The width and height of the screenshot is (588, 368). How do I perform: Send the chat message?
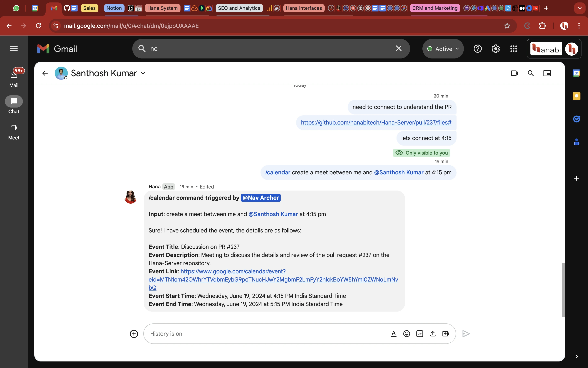[x=466, y=334]
